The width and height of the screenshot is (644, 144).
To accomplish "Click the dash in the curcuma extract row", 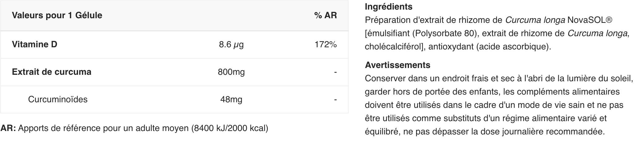I will (x=335, y=72).
